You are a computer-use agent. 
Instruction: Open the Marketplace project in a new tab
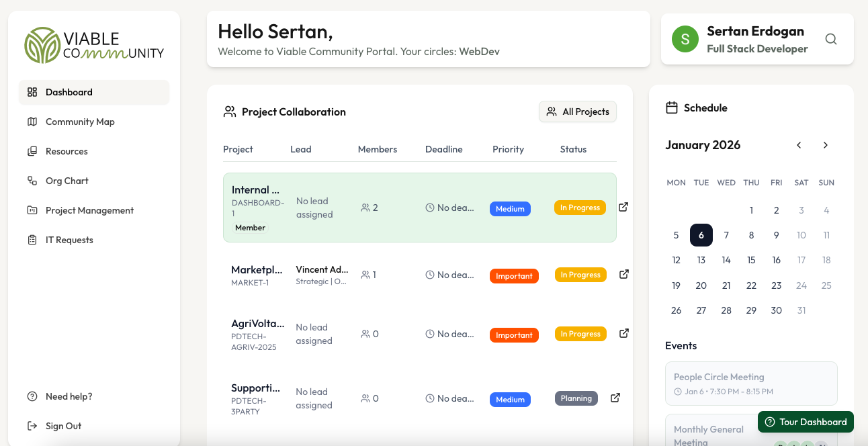click(623, 274)
